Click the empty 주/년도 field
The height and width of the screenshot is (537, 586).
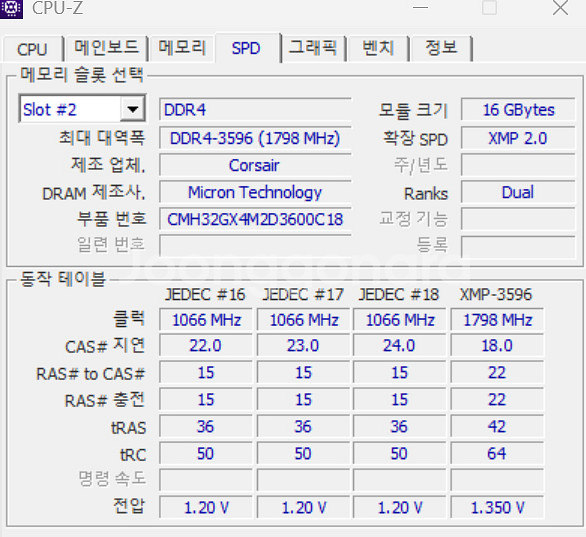[518, 165]
